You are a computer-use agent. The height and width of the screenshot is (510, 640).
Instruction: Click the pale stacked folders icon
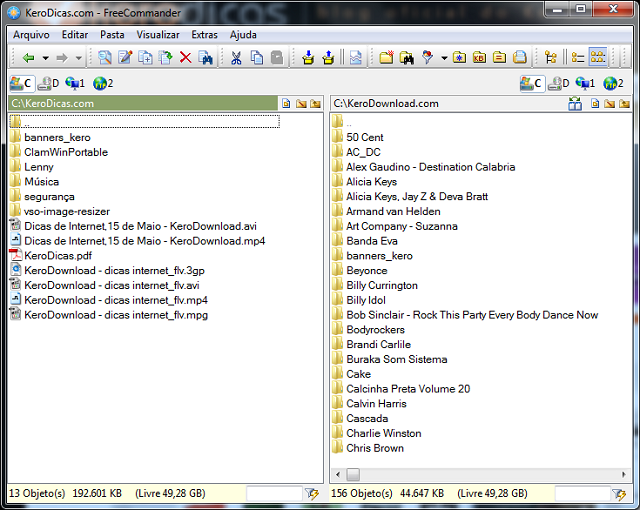(520, 58)
